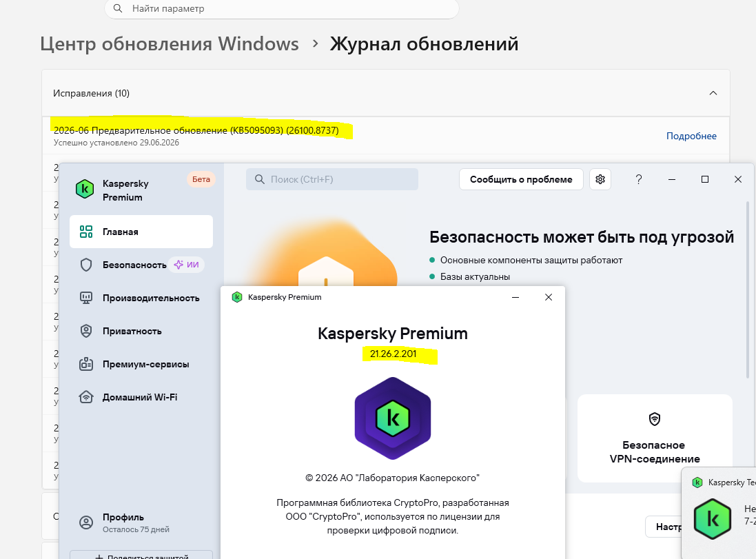This screenshot has width=756, height=559.
Task: Go back to Центр обновления Windows breadcrumb
Action: click(x=170, y=44)
